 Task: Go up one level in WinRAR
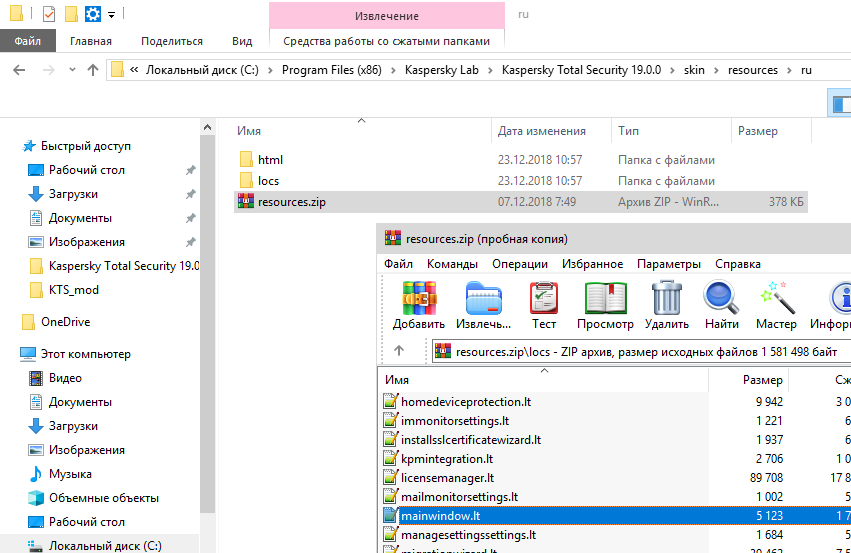coord(399,351)
